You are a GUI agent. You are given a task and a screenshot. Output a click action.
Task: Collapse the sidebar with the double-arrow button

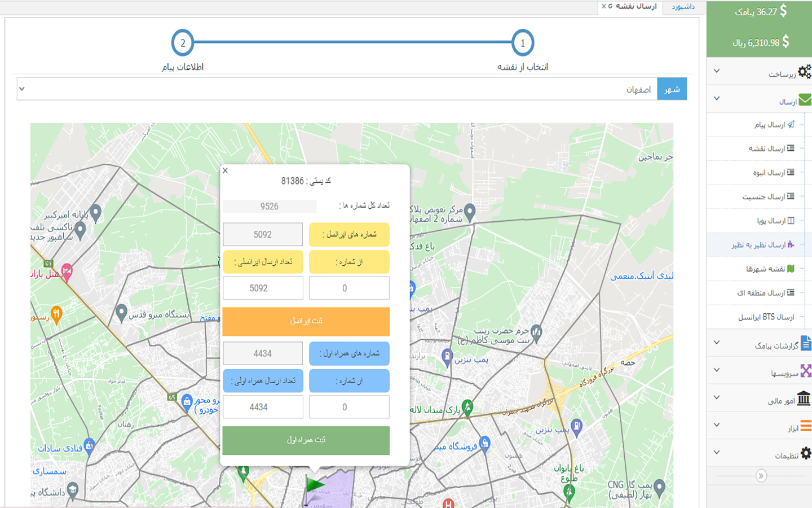[761, 476]
